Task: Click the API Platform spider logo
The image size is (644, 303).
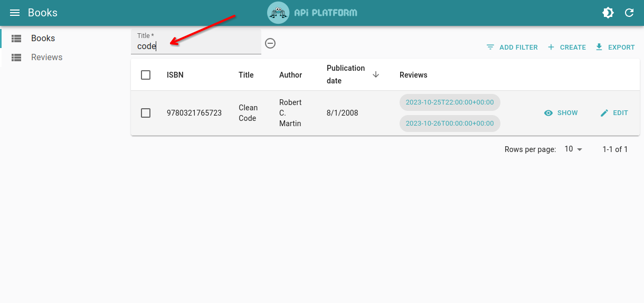Action: [x=278, y=13]
